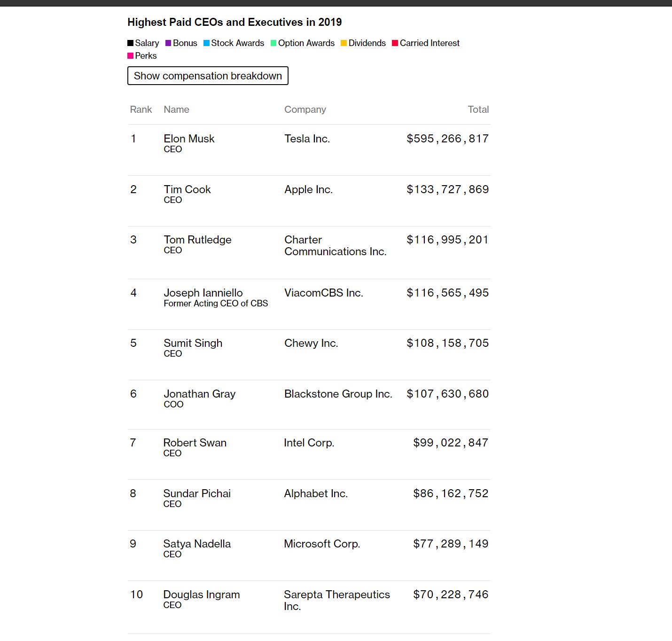Select the Elon Musk name entry
Image resolution: width=672 pixels, height=641 pixels.
189,139
